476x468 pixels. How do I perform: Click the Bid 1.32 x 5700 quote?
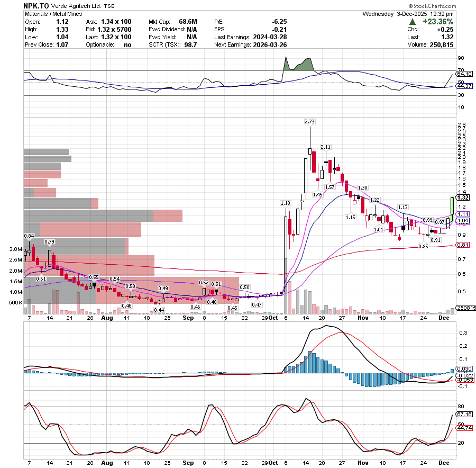tap(114, 30)
